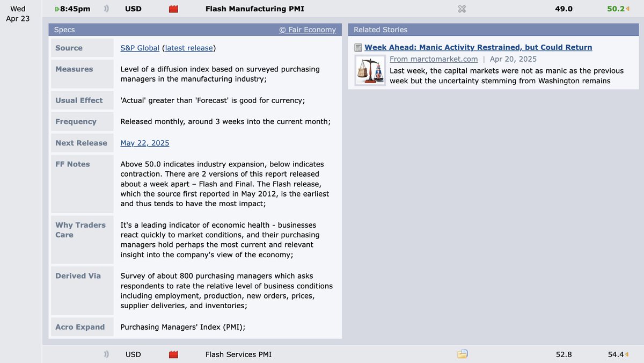Click the Survey of about 800 purchasing managers text
Image resolution: width=644 pixels, height=363 pixels.
(226, 291)
